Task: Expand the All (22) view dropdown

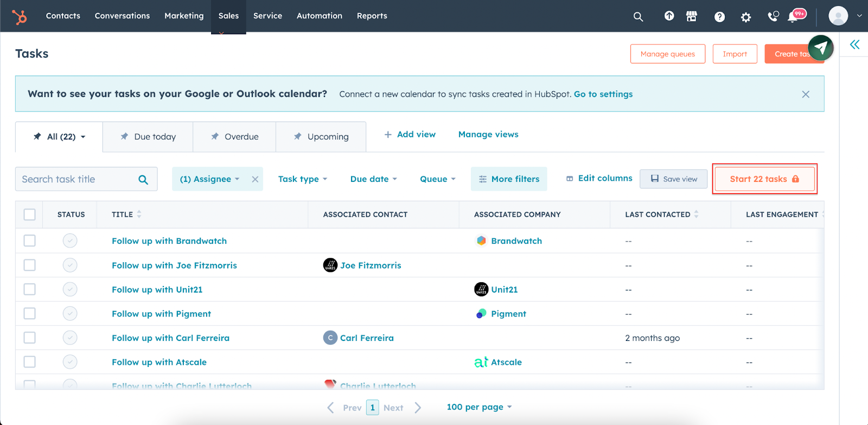Action: tap(83, 137)
